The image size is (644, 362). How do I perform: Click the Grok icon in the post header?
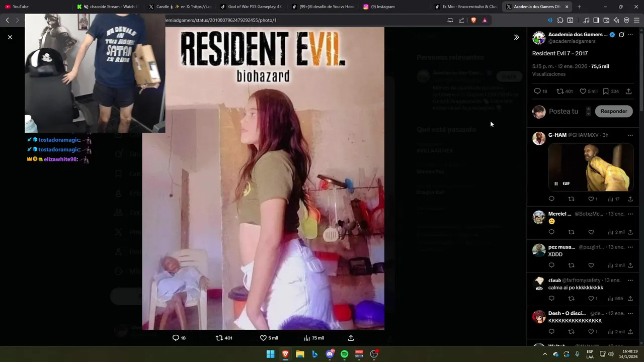point(621,35)
